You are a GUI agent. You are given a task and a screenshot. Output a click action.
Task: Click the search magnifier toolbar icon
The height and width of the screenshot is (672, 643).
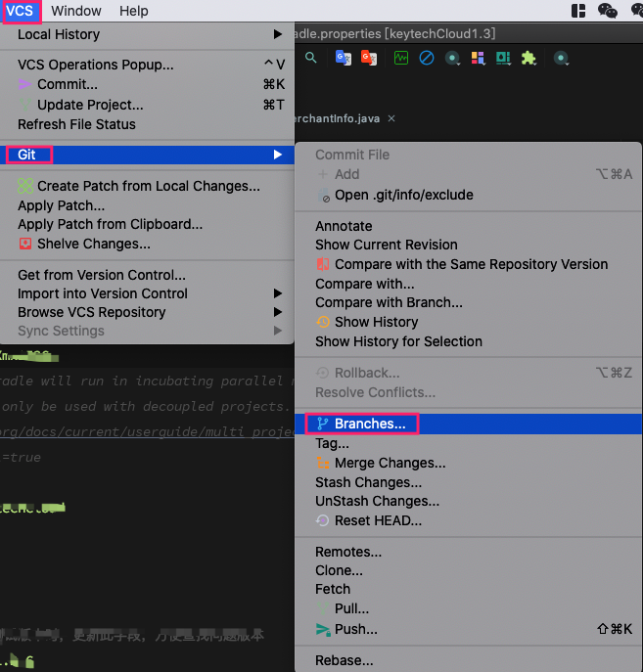pos(311,58)
